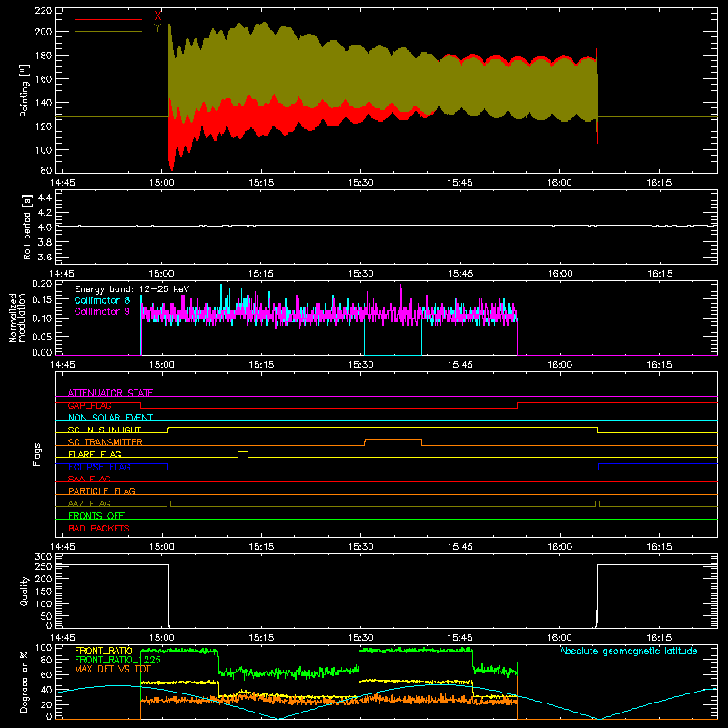Click the Roll period axis title
The height and width of the screenshot is (728, 728).
27,227
